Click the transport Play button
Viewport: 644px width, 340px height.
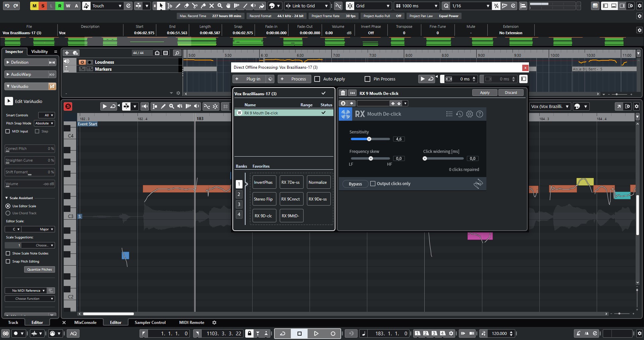tap(316, 333)
